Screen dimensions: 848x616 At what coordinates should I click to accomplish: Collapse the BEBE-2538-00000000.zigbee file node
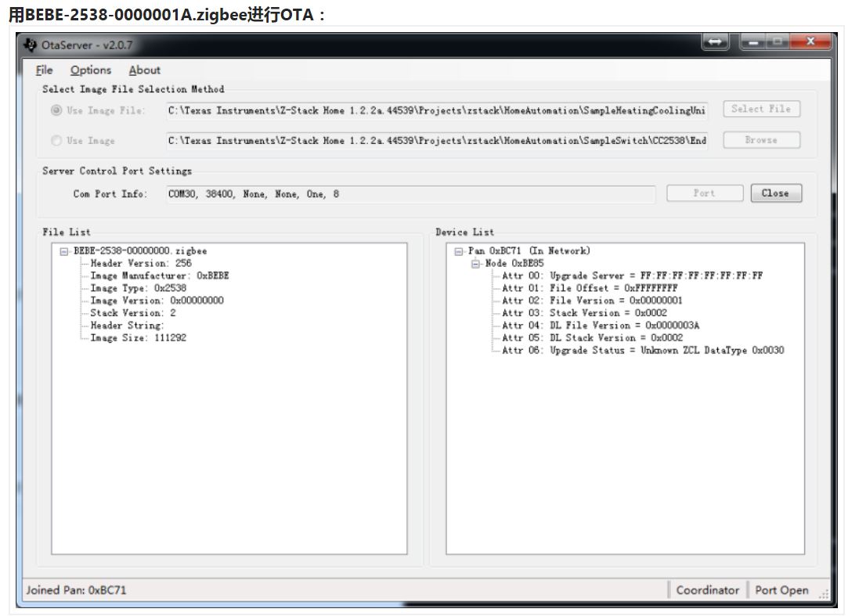(x=64, y=251)
